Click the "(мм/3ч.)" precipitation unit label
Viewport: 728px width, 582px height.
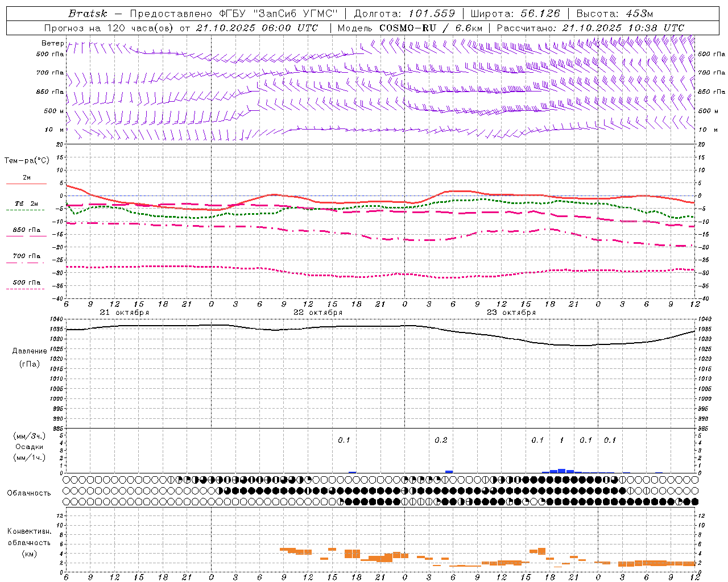coord(29,436)
